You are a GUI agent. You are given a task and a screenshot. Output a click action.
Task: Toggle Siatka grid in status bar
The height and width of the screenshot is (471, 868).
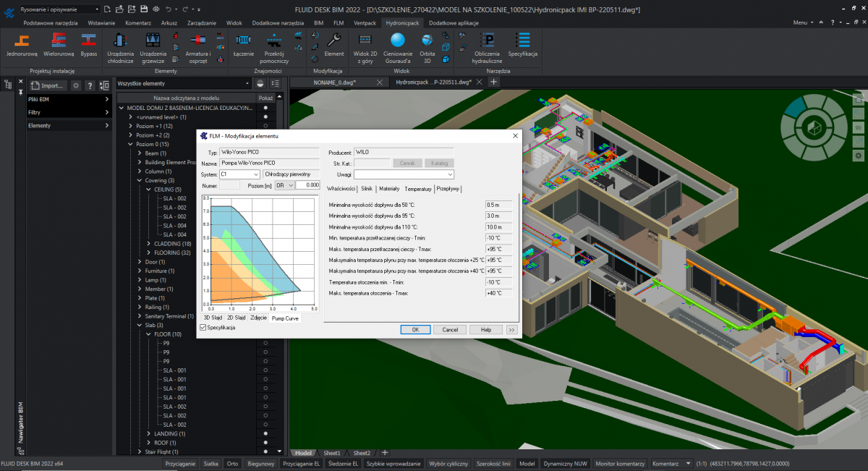coord(210,463)
